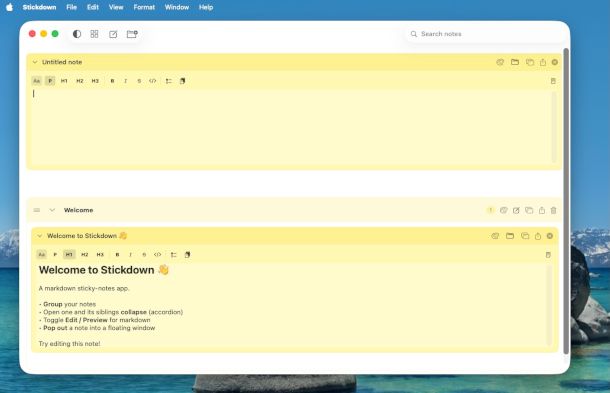Open the Stickdown app menu
The height and width of the screenshot is (393, 610).
point(39,7)
